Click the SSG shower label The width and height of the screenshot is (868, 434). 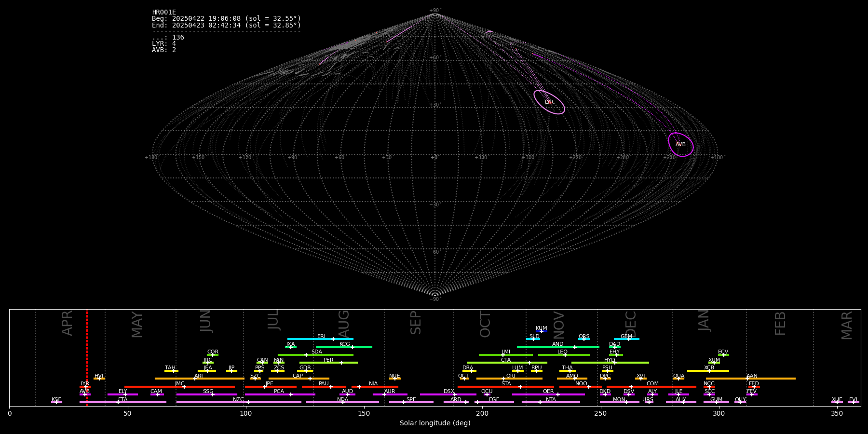(208, 392)
